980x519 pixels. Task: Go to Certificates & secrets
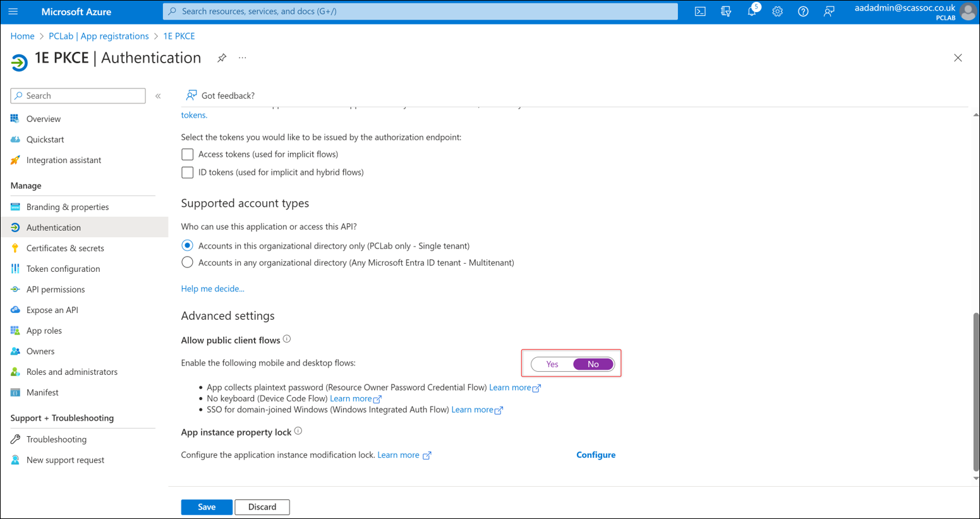point(65,248)
